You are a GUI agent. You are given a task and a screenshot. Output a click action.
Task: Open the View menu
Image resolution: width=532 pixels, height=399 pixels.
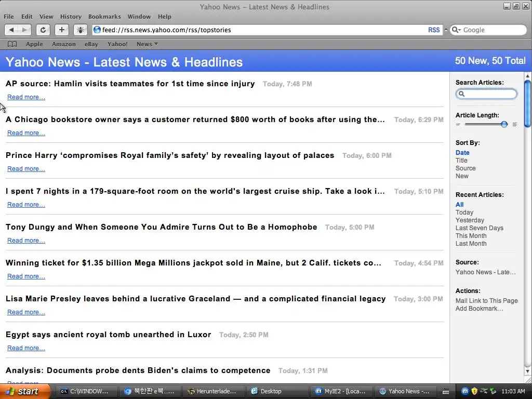(46, 17)
